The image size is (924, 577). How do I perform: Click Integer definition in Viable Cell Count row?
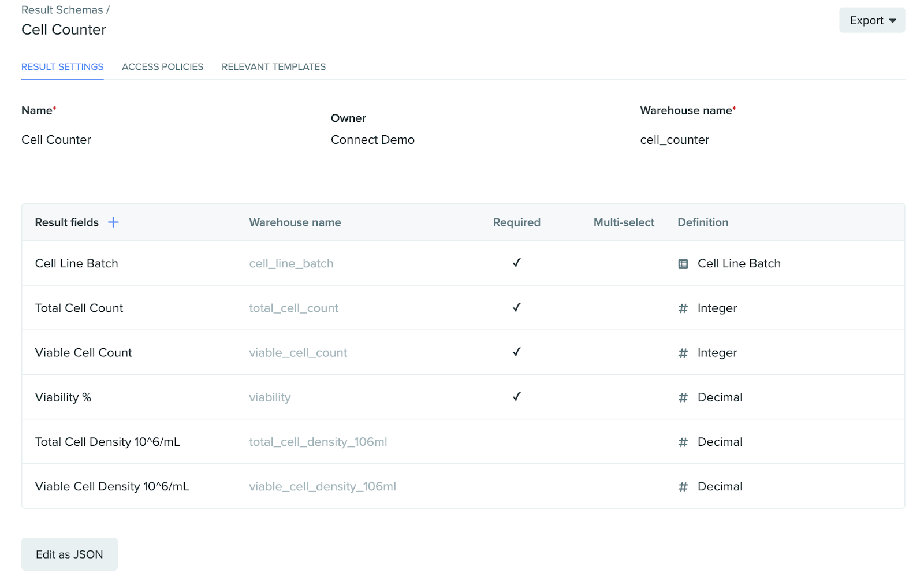(717, 352)
